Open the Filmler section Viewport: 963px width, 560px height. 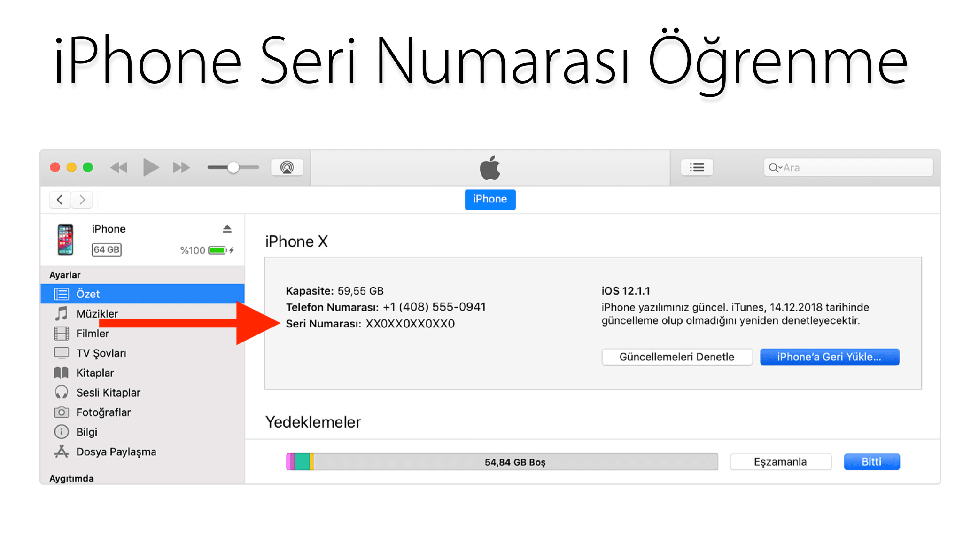click(x=93, y=333)
